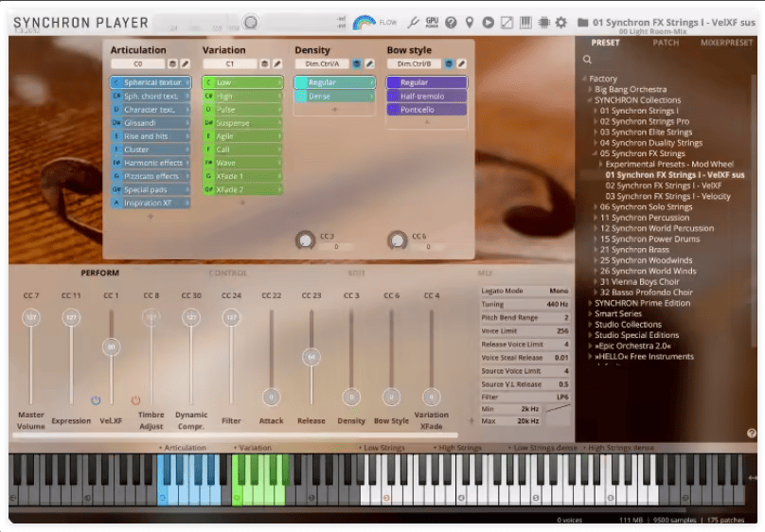
Task: Click the preset folder icon
Action: tap(582, 23)
